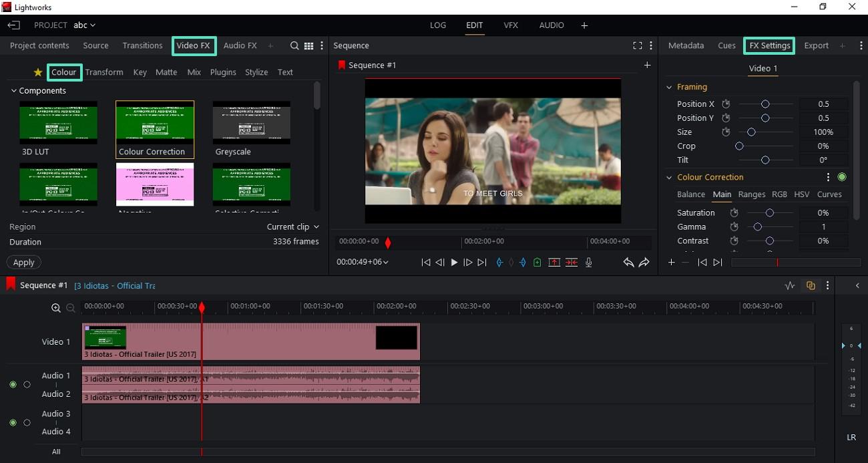Collapse the Components effects group

(x=13, y=91)
